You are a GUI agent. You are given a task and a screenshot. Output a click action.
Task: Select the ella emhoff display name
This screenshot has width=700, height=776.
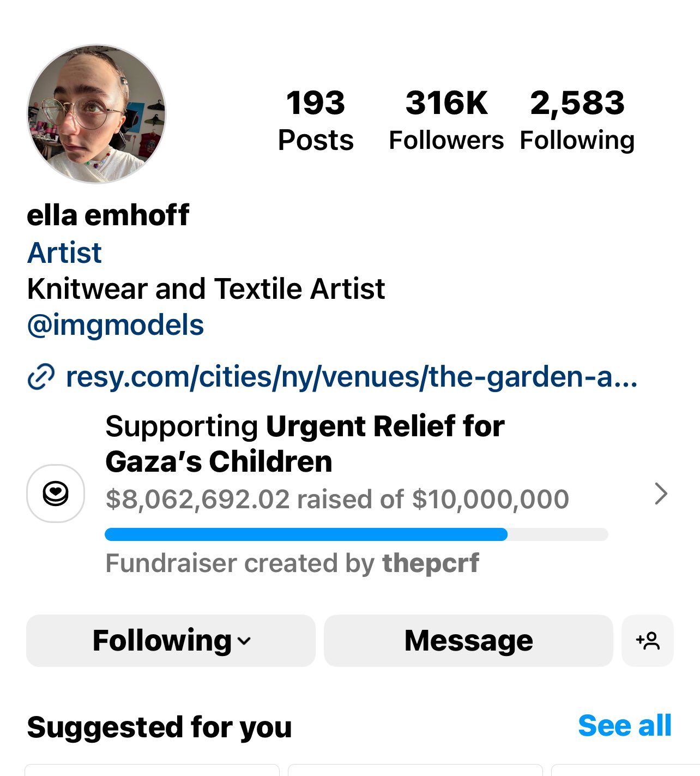(x=108, y=215)
